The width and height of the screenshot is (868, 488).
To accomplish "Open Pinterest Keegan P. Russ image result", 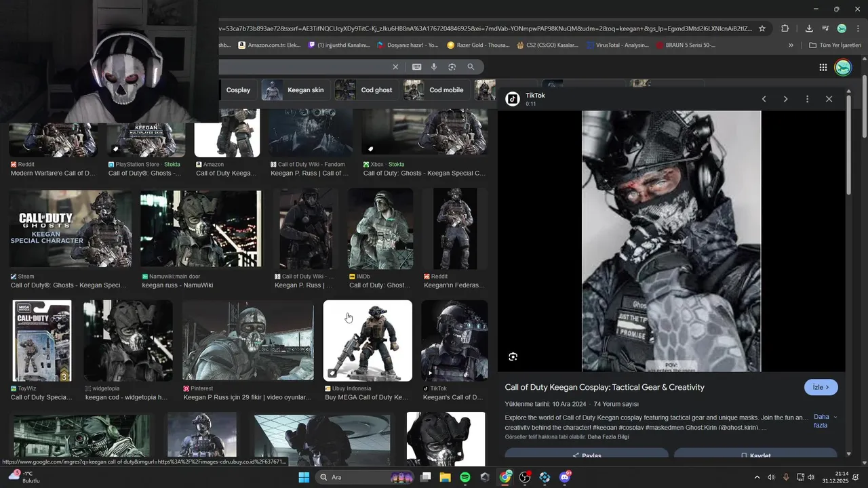I will point(248,340).
